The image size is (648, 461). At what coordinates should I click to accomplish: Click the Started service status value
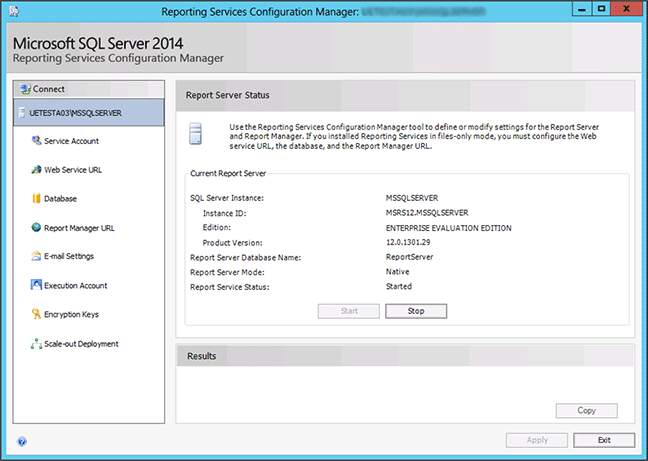tap(399, 286)
